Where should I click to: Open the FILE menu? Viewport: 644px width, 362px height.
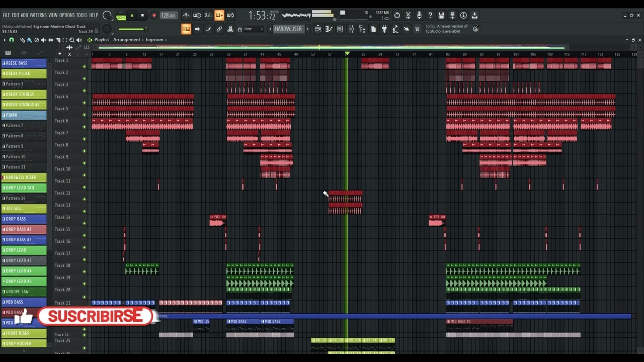click(x=6, y=16)
